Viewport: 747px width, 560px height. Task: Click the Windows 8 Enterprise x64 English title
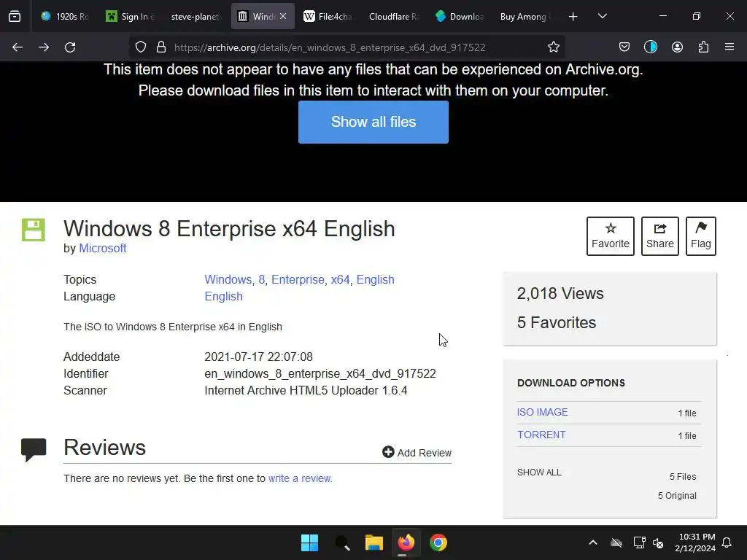pos(229,228)
